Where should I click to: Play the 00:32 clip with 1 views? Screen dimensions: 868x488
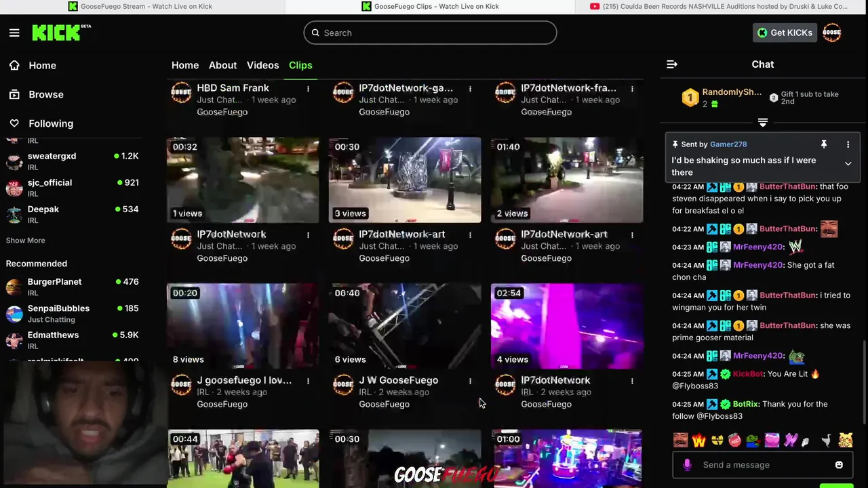(243, 180)
